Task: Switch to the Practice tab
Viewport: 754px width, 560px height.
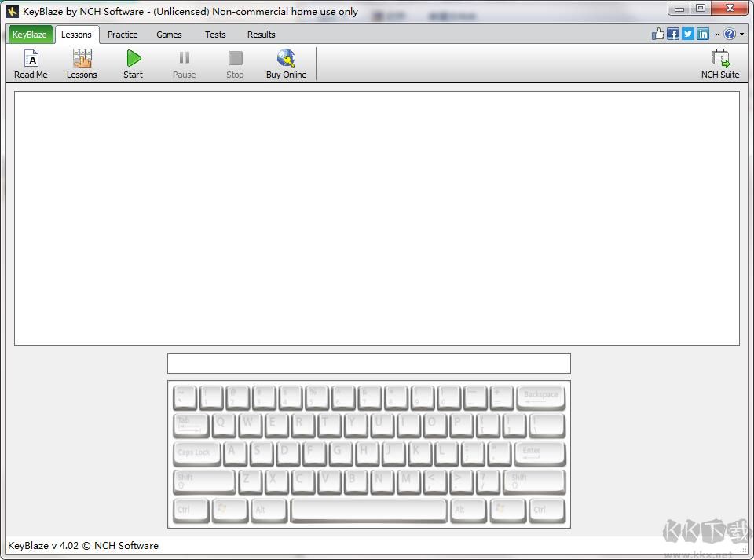Action: (x=123, y=35)
